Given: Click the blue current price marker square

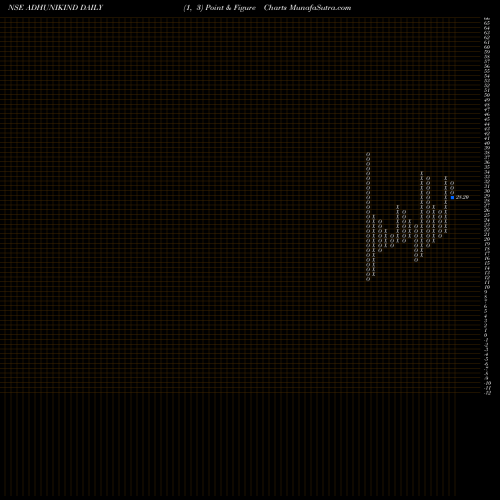Looking at the screenshot, I should 452,198.
